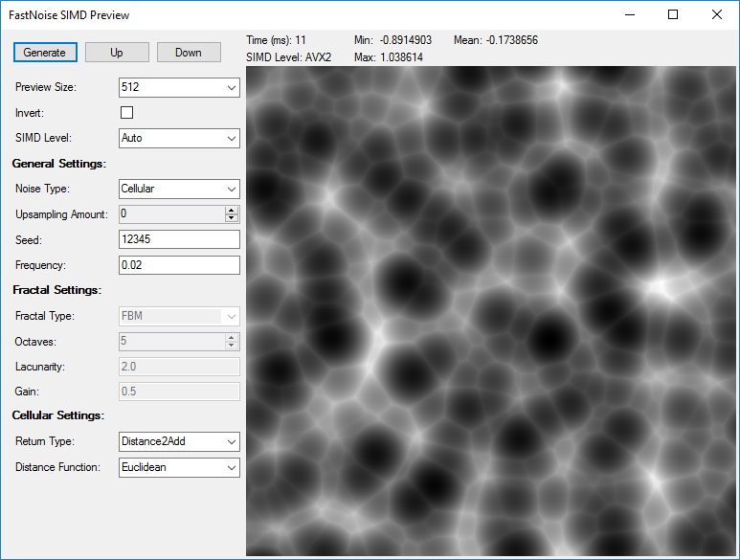Click into the Seed input field
The height and width of the screenshot is (560, 740).
[179, 239]
